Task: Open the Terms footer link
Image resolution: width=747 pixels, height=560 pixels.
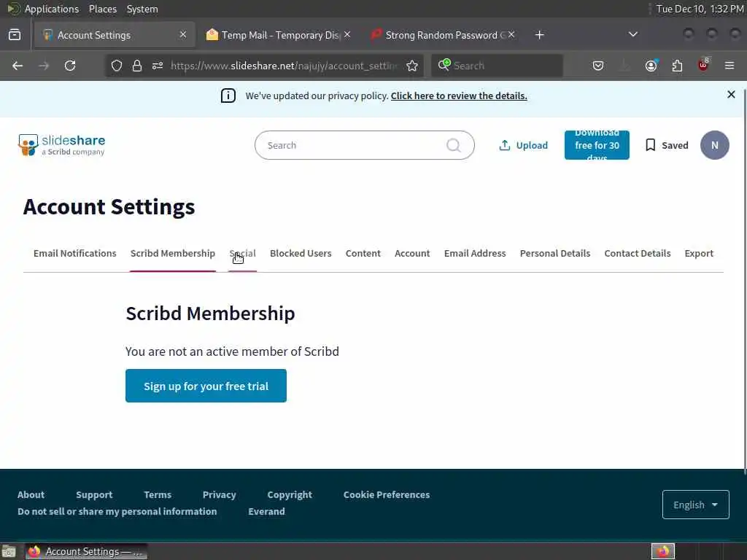Action: (x=158, y=495)
